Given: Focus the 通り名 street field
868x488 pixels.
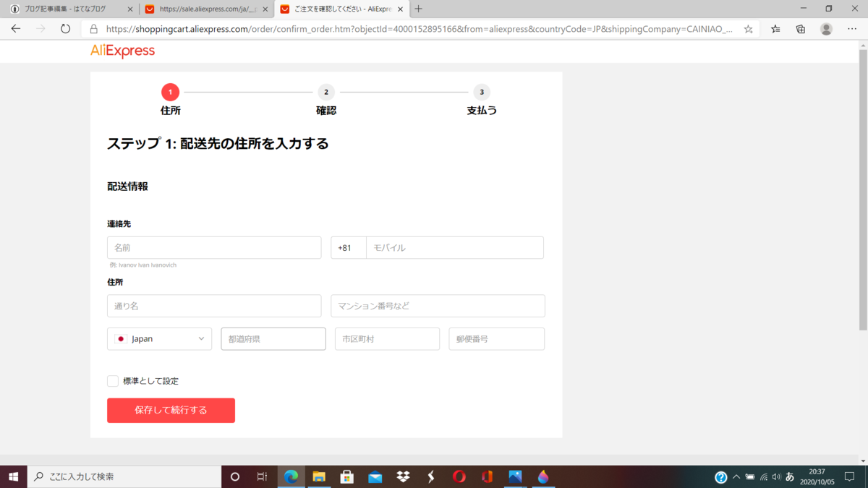Looking at the screenshot, I should 214,306.
